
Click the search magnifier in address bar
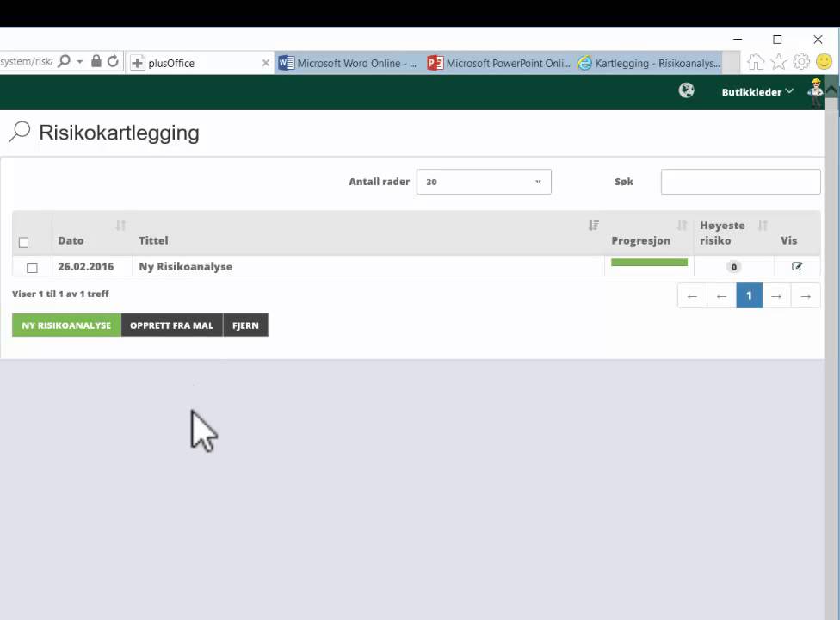point(64,61)
